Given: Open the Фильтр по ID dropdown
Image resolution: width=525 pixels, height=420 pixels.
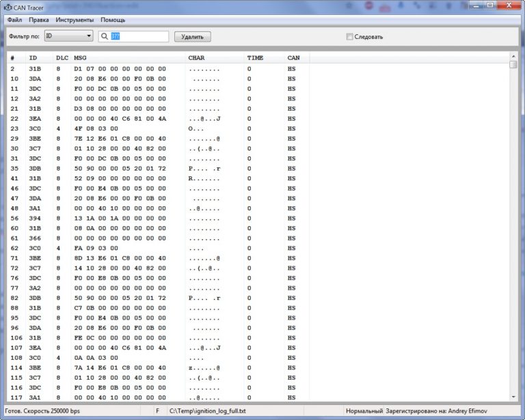Looking at the screenshot, I should [68, 36].
